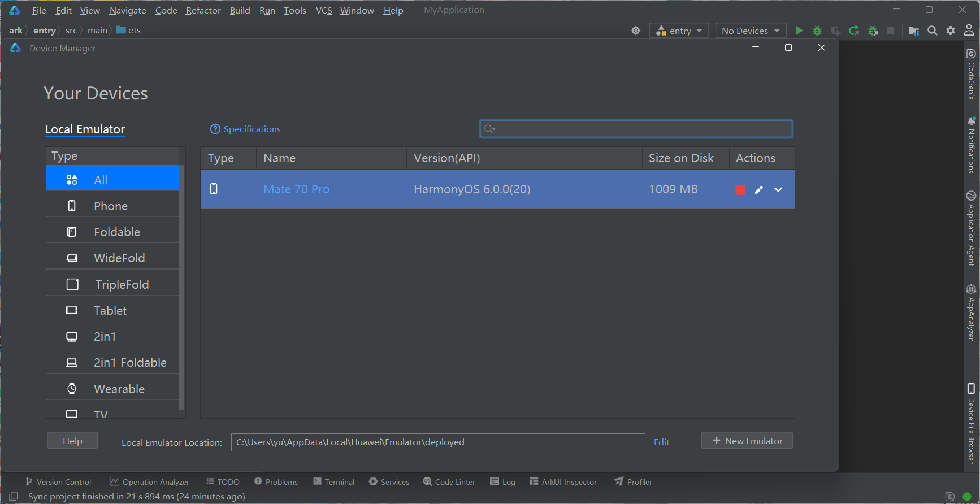Filter by TripleFold device type
980x504 pixels.
pos(112,284)
